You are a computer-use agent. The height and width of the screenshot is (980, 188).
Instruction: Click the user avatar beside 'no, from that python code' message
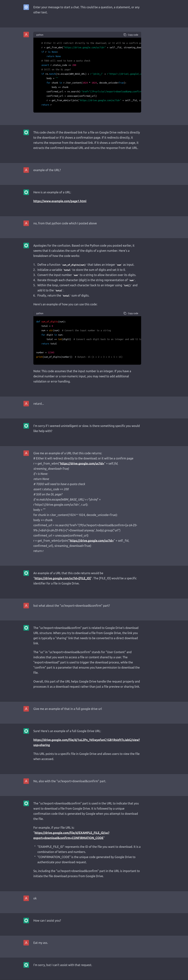click(26, 223)
